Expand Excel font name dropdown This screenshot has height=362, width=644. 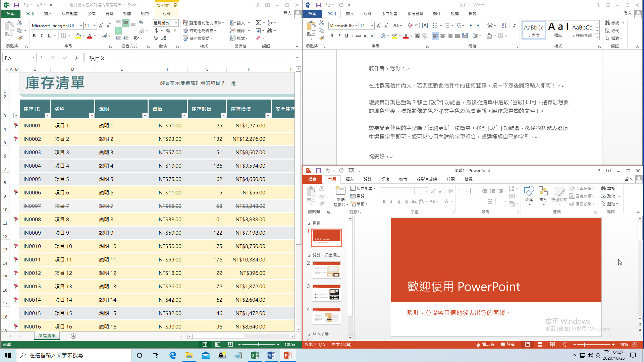click(x=81, y=26)
